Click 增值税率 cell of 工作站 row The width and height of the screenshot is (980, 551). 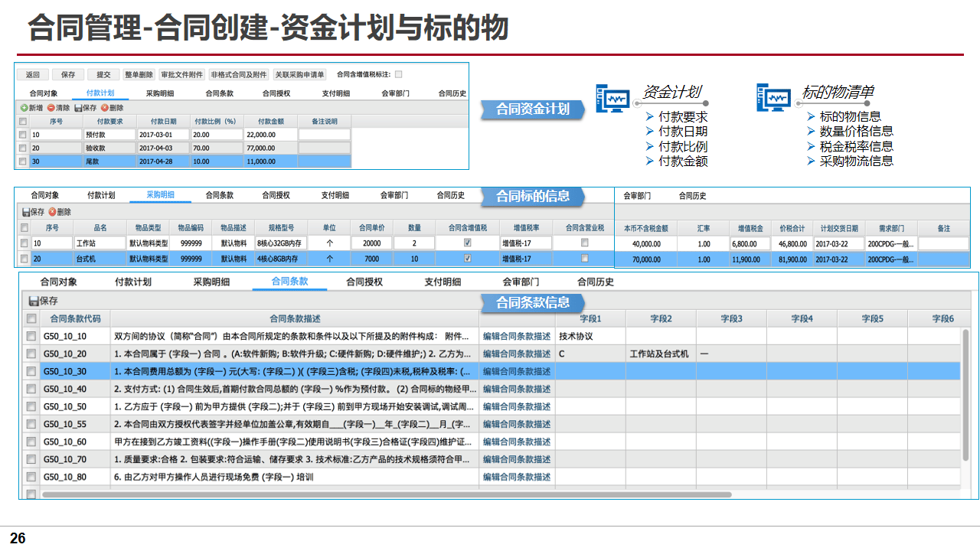tap(526, 243)
